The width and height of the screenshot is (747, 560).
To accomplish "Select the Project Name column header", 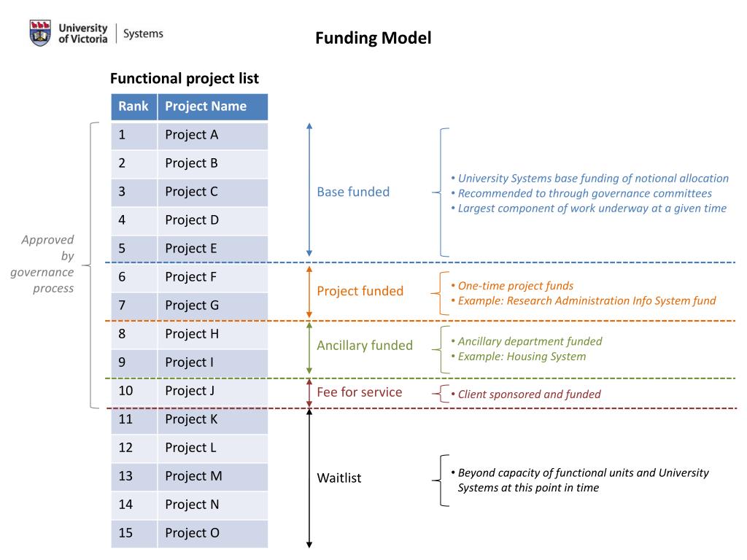I will tap(212, 106).
